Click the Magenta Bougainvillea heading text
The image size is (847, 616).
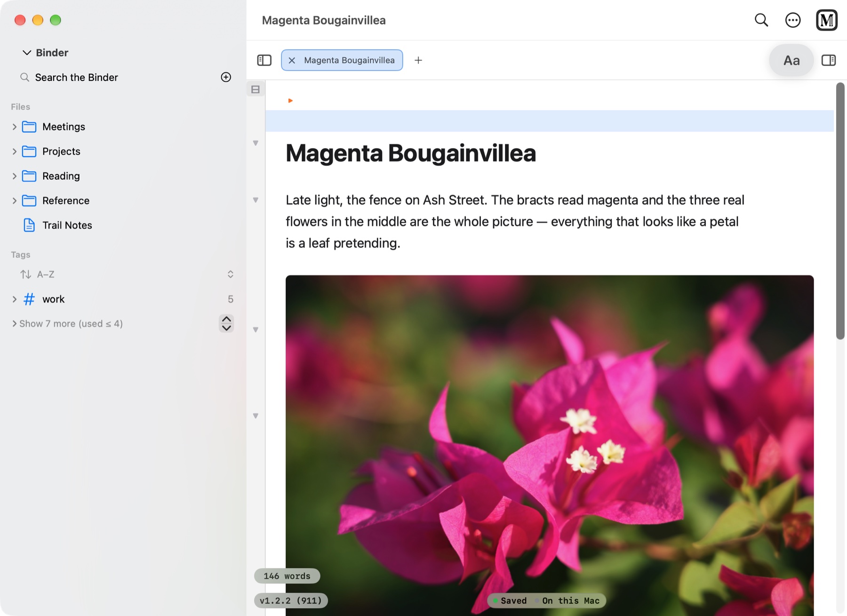(x=410, y=153)
